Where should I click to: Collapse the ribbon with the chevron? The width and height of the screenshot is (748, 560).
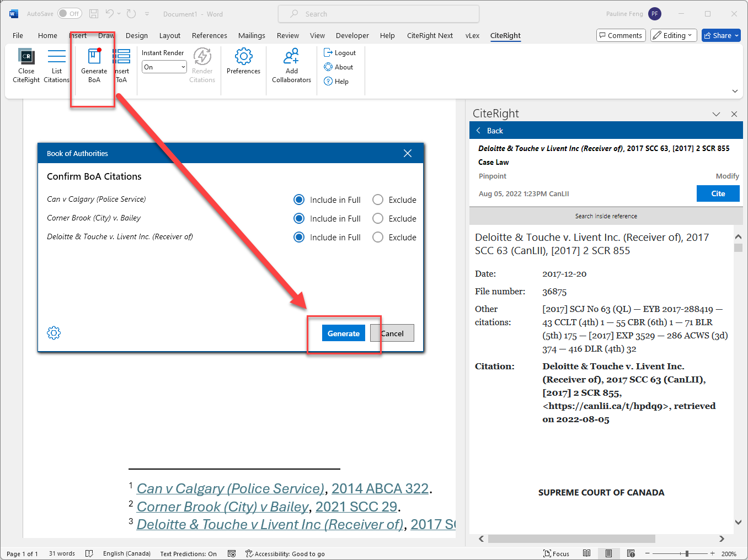pos(735,91)
